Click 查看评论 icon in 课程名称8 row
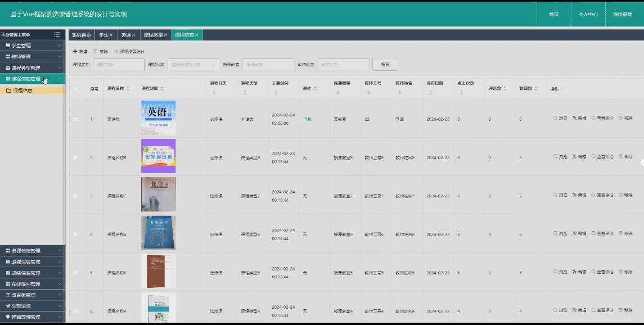Viewport: 644px width, 325px height. [x=593, y=157]
